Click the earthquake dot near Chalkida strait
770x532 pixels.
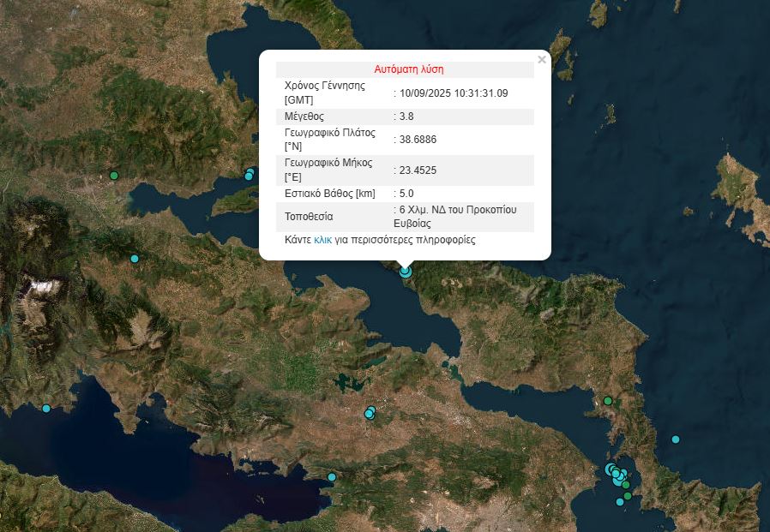248,176
